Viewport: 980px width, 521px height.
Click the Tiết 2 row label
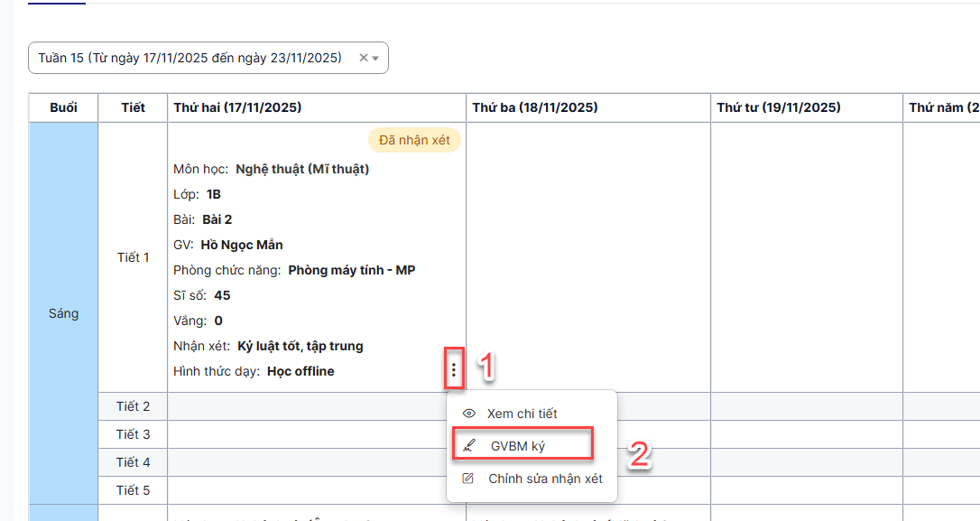click(x=134, y=406)
